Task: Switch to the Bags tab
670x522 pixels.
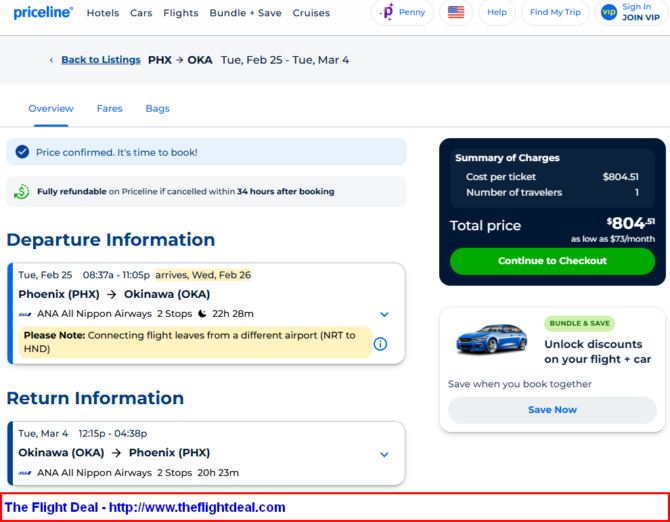Action: click(157, 109)
